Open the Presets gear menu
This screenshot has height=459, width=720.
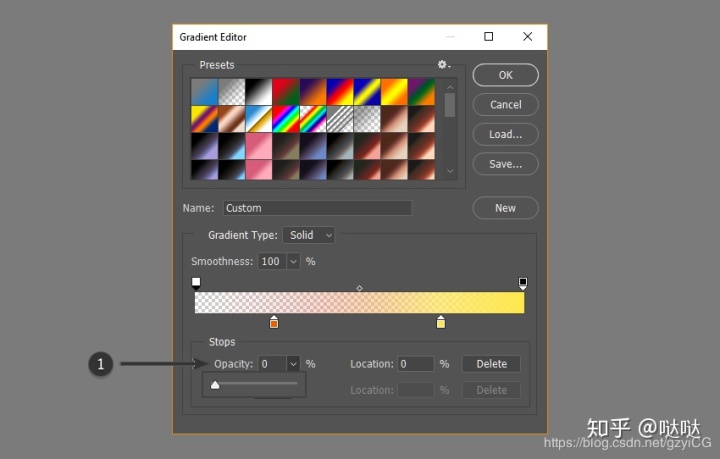[x=444, y=65]
